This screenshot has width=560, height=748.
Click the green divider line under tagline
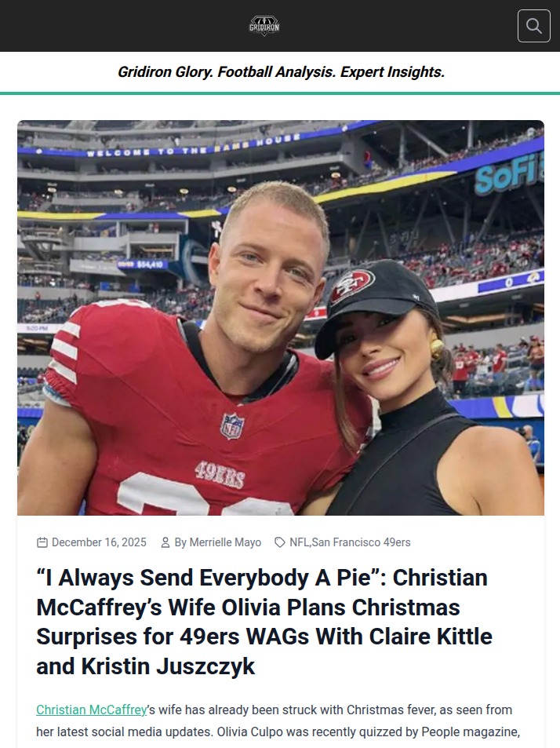tap(280, 93)
